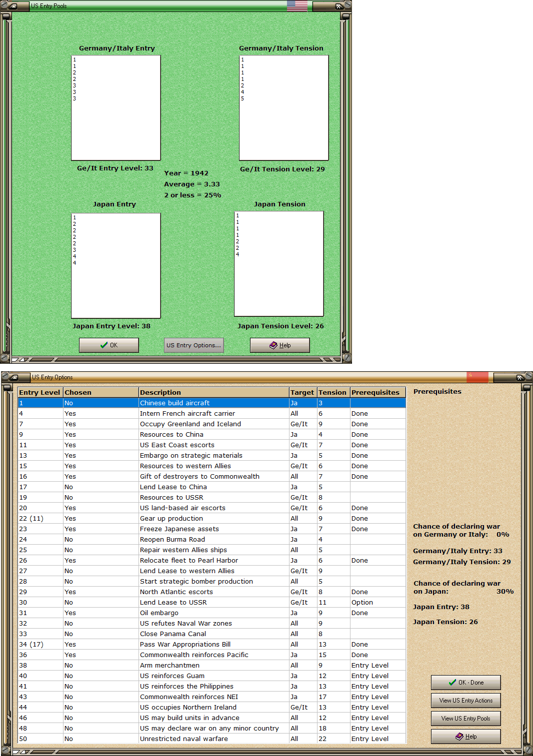
Task: Click the system menu icon of US Entry Options window
Action: tap(13, 377)
